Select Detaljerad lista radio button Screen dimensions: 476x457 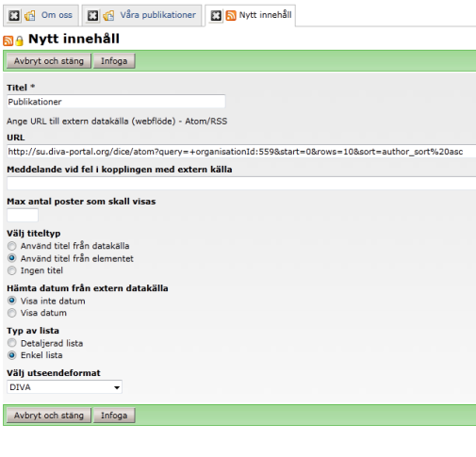point(12,343)
